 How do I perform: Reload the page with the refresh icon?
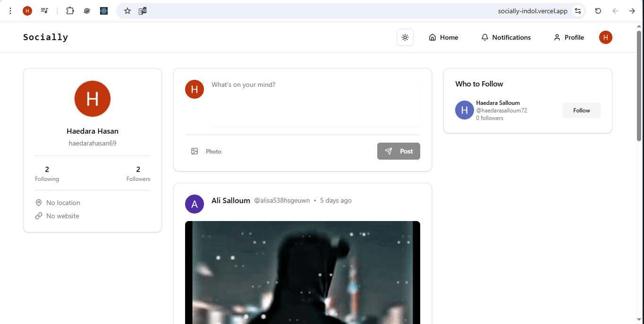598,11
